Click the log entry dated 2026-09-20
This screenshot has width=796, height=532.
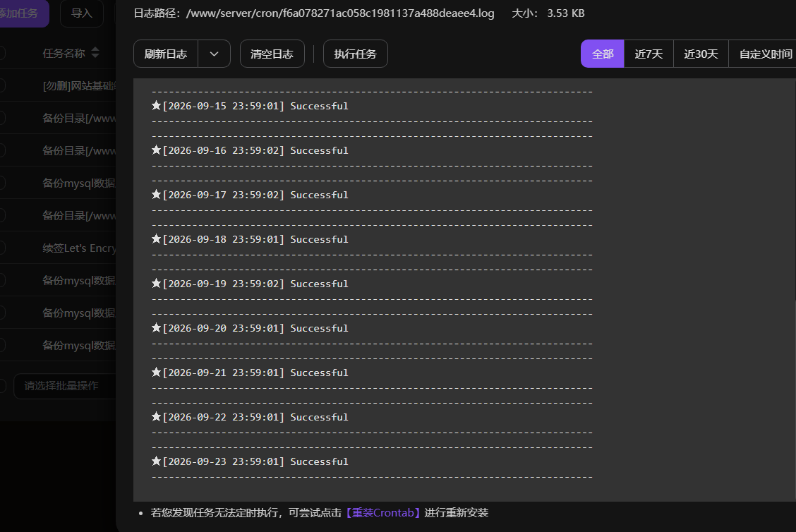(250, 328)
